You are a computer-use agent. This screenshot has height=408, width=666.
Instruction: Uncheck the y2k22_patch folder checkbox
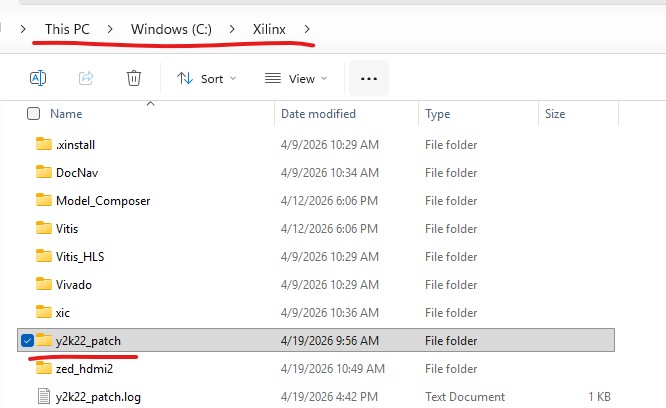tap(26, 341)
